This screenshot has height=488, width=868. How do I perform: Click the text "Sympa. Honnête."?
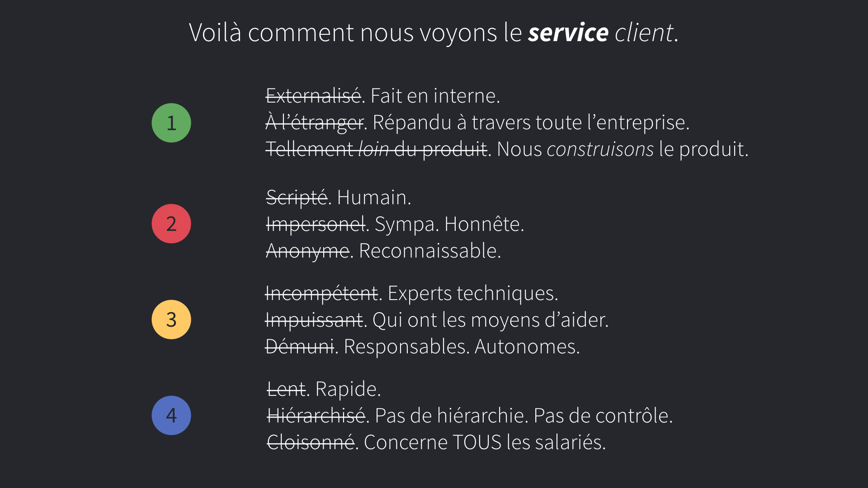coord(449,224)
